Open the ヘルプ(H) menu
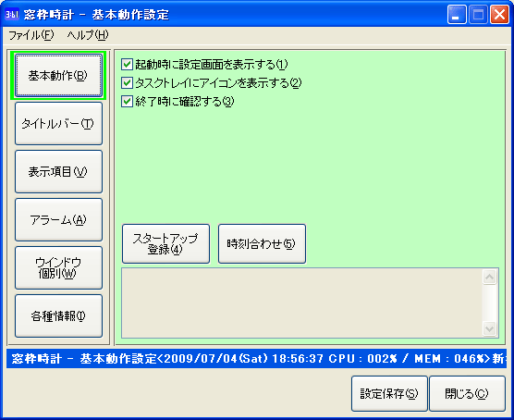Screen dimensions: 514x420 88,35
